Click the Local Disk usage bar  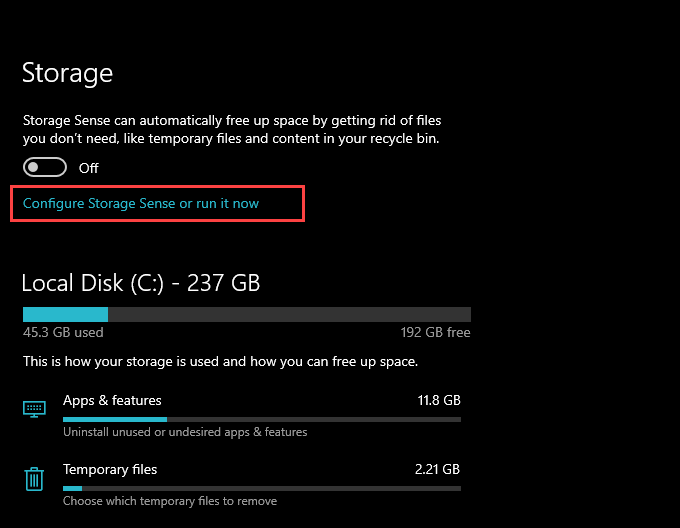pos(246,314)
